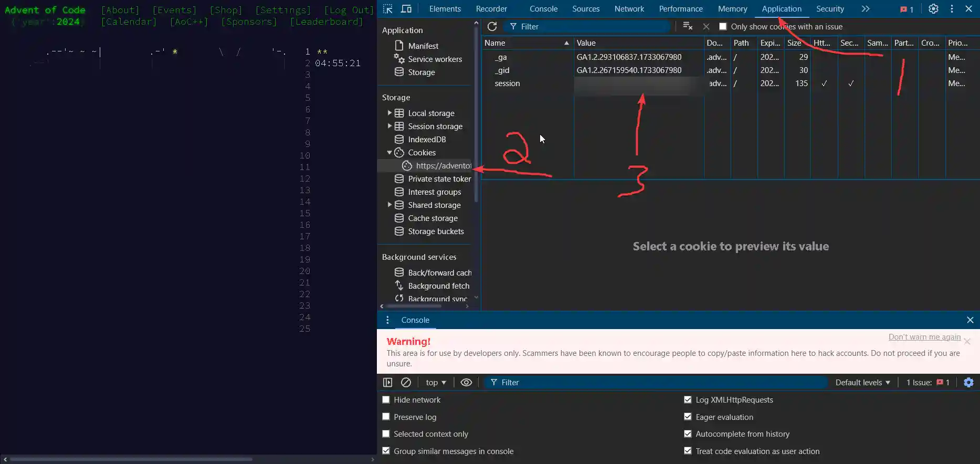
Task: Click the clear console icon
Action: [x=406, y=383]
